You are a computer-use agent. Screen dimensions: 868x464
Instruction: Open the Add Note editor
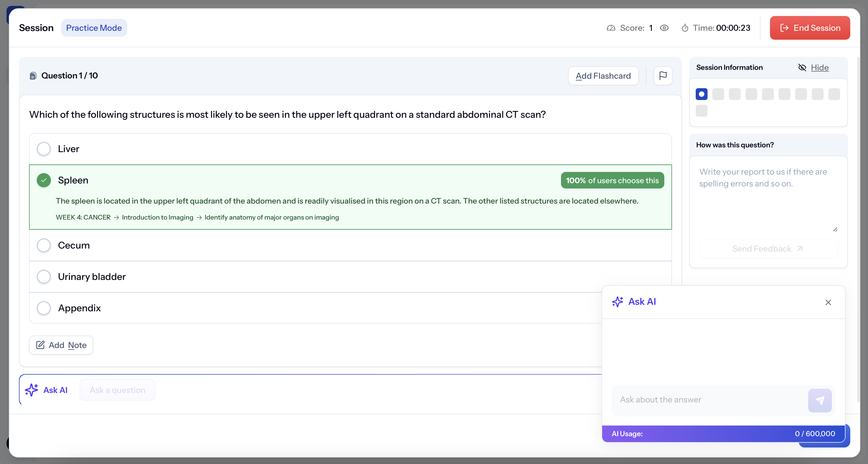pos(61,345)
